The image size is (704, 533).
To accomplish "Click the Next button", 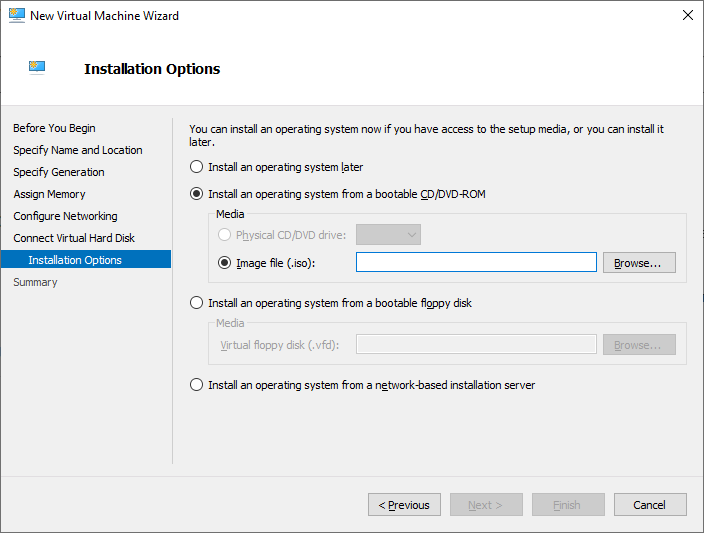I will (486, 505).
